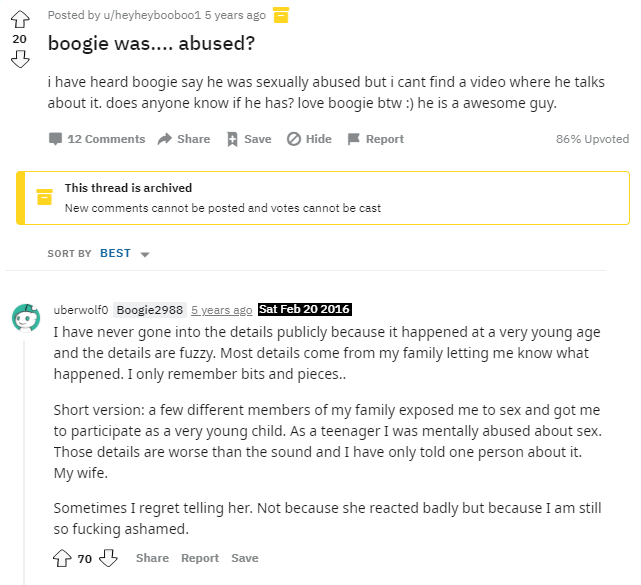Downvote the comment with 70 points

coord(108,558)
